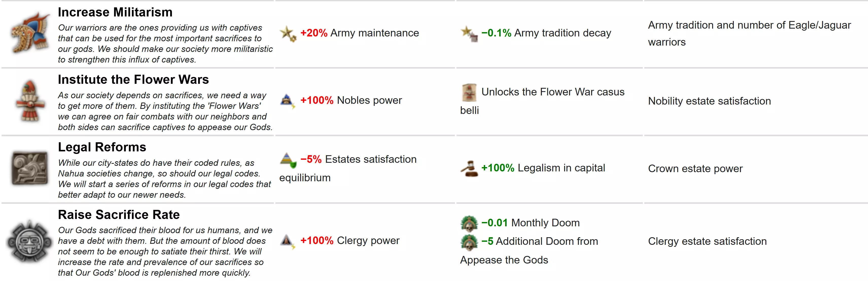Click the Raise Sacrifice Rate heading

[119, 215]
